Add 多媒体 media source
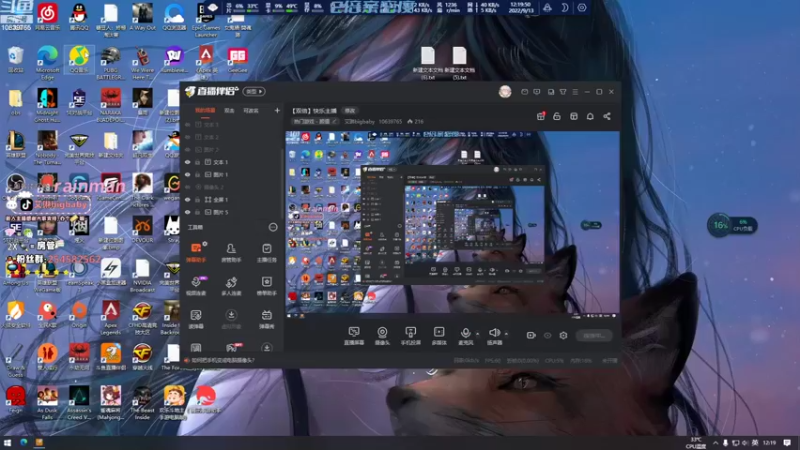This screenshot has height=450, width=800. pyautogui.click(x=439, y=336)
